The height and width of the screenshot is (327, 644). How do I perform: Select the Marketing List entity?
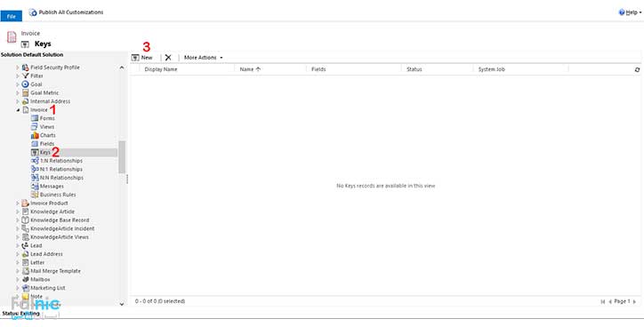(x=48, y=288)
